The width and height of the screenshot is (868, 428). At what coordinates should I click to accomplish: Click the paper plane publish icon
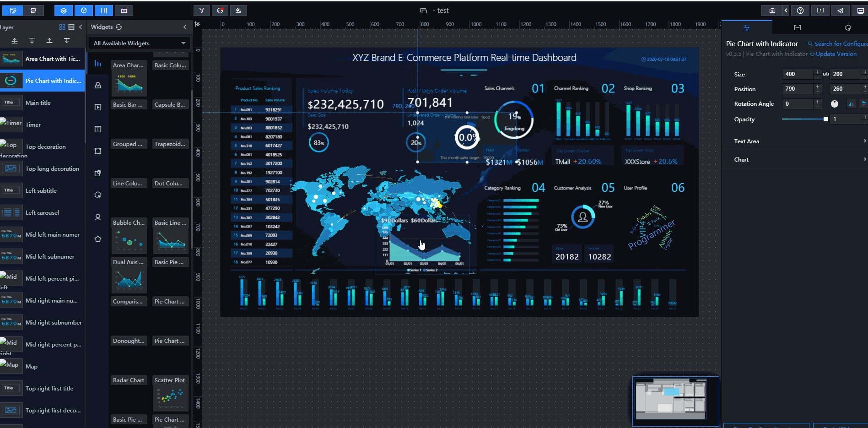[841, 11]
